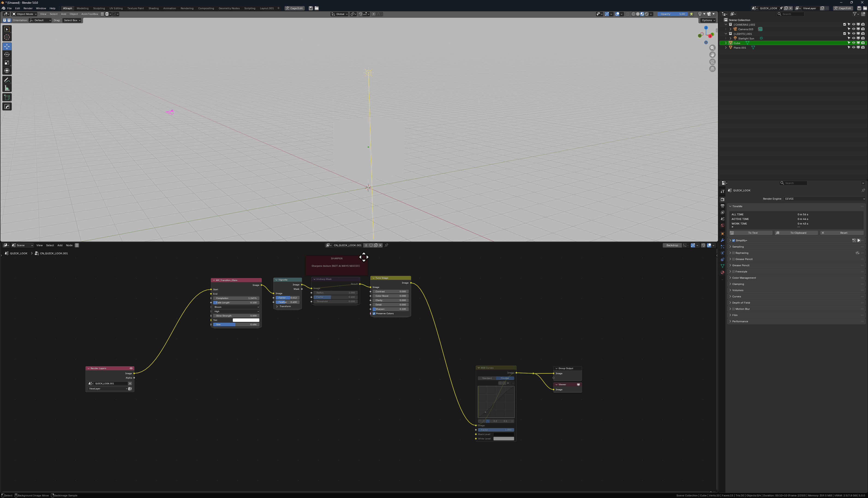Viewport: 868px width, 498px height.
Task: Select the Cursor tool
Action: click(7, 37)
